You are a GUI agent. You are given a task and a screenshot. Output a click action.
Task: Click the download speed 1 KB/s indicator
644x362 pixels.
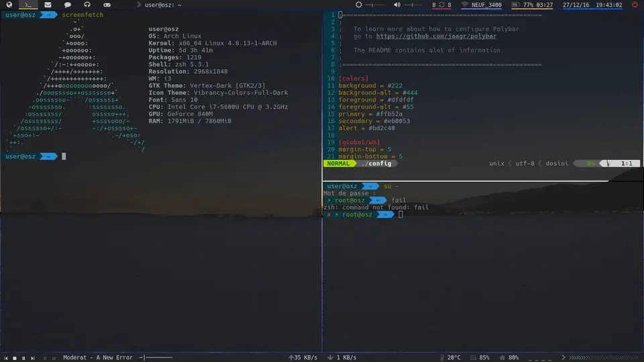(x=341, y=357)
